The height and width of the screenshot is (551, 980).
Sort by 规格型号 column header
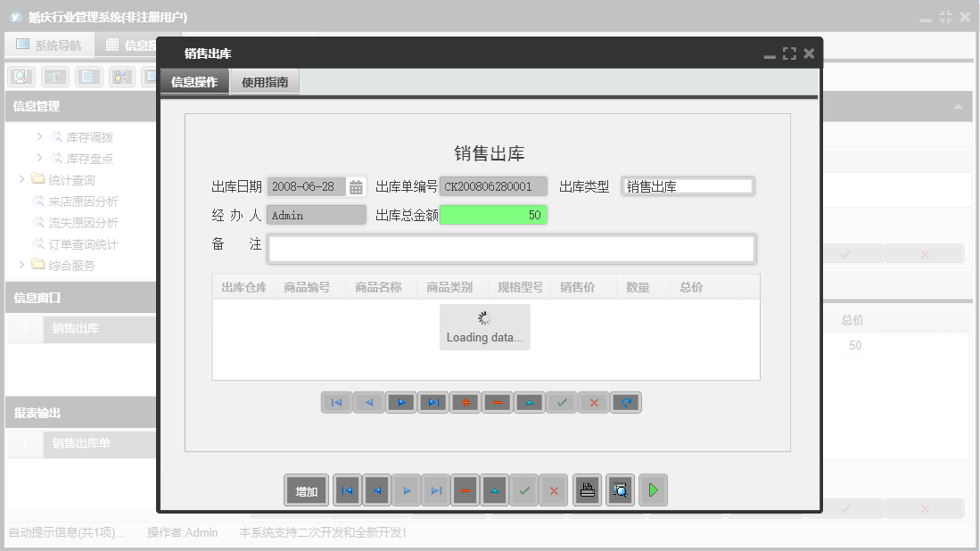(520, 287)
